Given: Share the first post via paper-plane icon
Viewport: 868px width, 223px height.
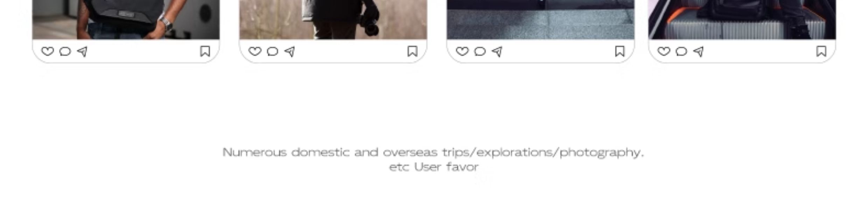Looking at the screenshot, I should click(82, 52).
